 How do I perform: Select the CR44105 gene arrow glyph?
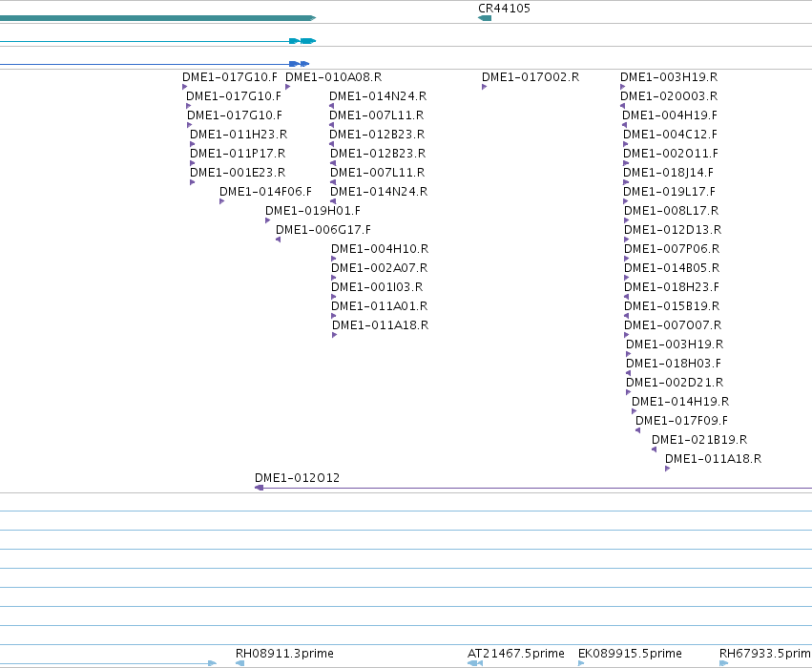pos(485,18)
